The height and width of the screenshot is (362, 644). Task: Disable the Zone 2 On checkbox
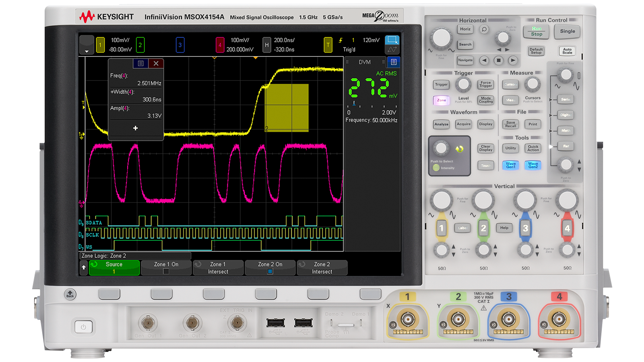[x=270, y=271]
